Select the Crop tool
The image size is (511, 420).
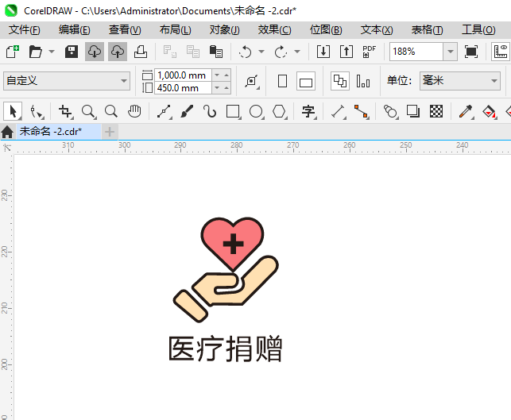tap(65, 112)
